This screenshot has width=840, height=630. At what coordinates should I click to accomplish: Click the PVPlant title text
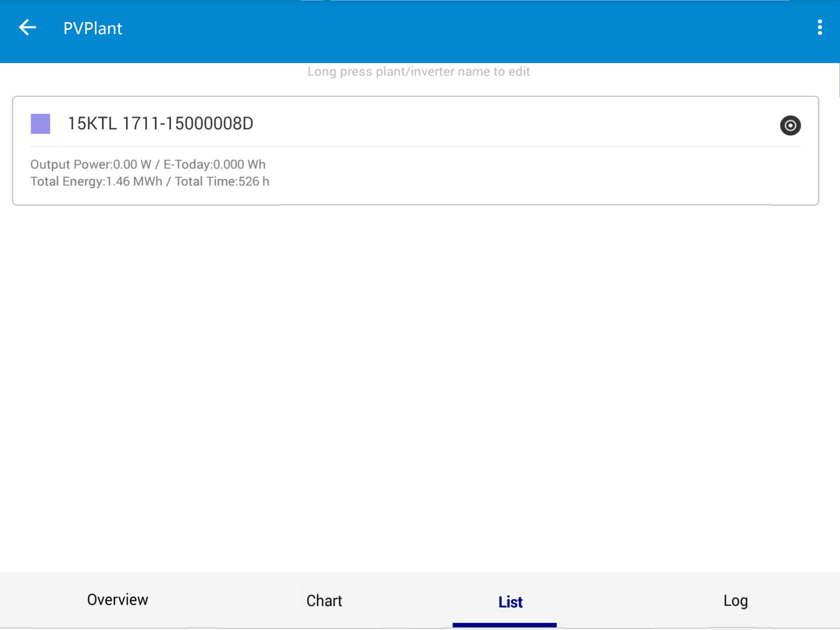[93, 29]
